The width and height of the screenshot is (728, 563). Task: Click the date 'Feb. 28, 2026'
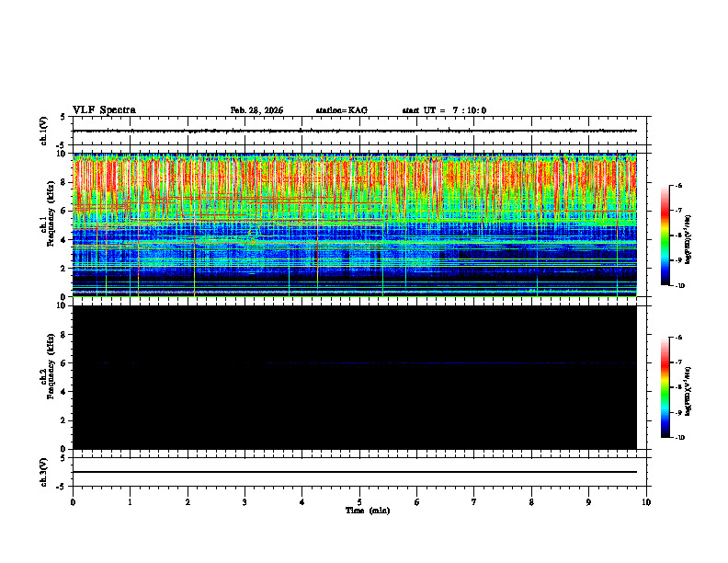(x=256, y=110)
